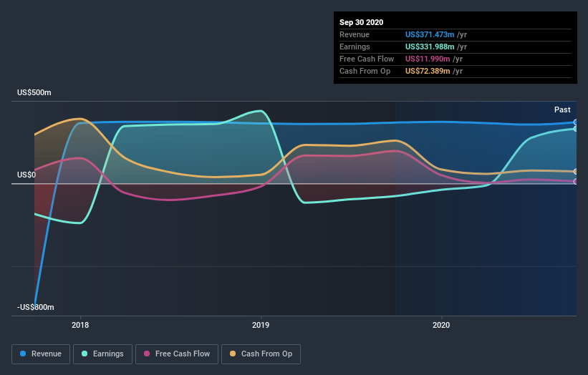Screen dimensions: 588x375
Task: Click the US$371.473m revenue value
Action: click(430, 34)
